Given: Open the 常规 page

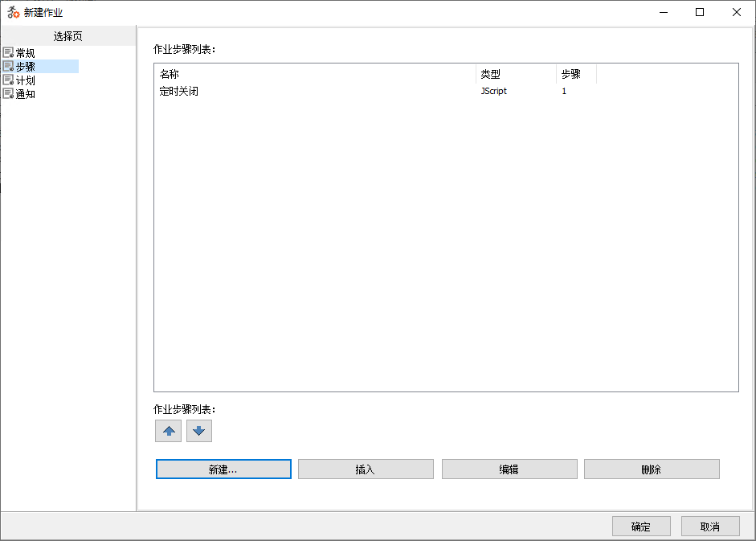Looking at the screenshot, I should tap(25, 52).
